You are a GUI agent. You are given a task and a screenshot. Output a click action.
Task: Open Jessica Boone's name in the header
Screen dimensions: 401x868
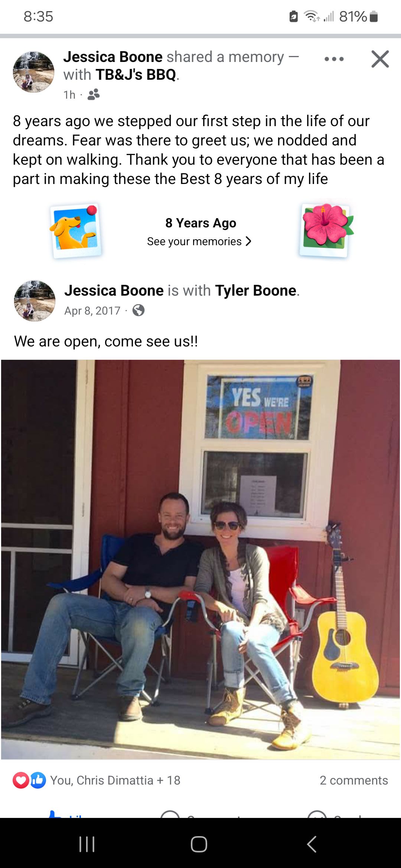113,57
